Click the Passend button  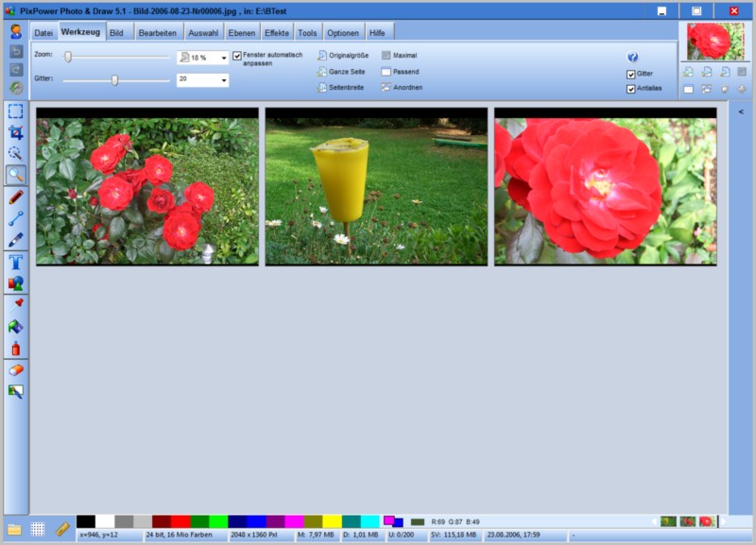tap(400, 72)
